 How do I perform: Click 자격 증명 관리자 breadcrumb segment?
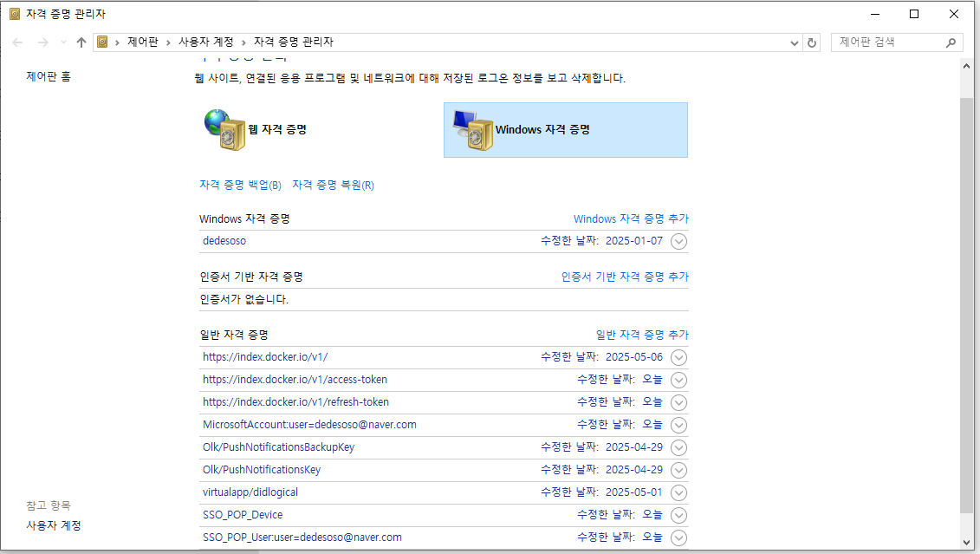(293, 42)
